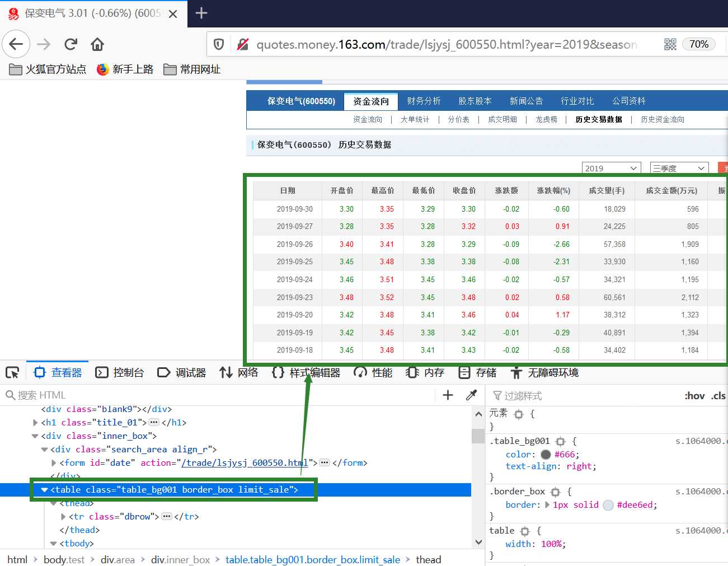The image size is (728, 566).
Task: Switch to the 控制台 console tab
Action: click(x=120, y=372)
